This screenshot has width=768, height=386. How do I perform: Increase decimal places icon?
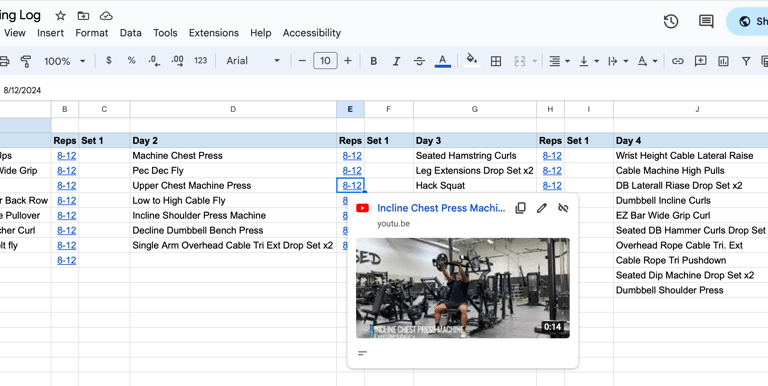click(177, 61)
